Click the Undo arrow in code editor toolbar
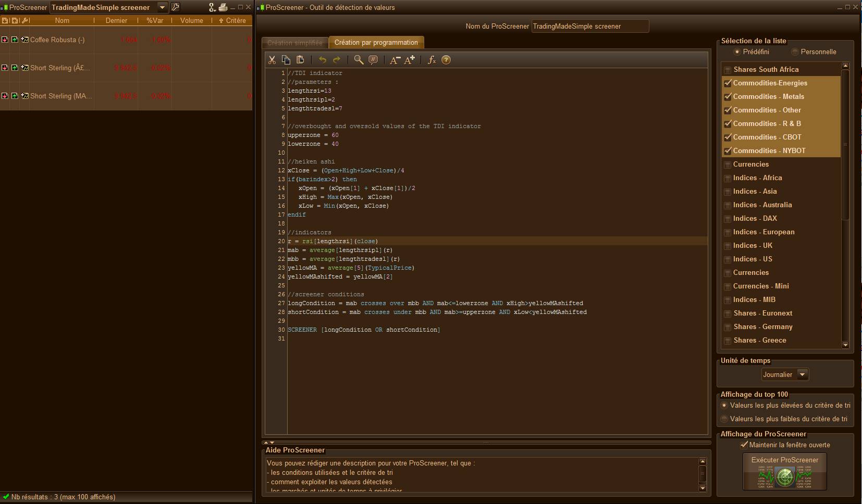The height and width of the screenshot is (504, 862). pyautogui.click(x=323, y=60)
